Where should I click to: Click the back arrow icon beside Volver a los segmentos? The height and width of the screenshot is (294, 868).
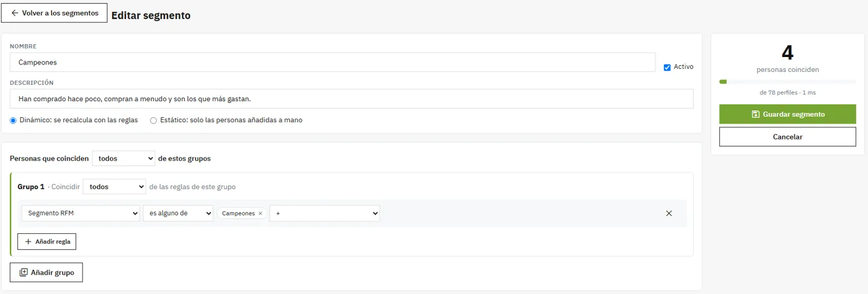(15, 13)
